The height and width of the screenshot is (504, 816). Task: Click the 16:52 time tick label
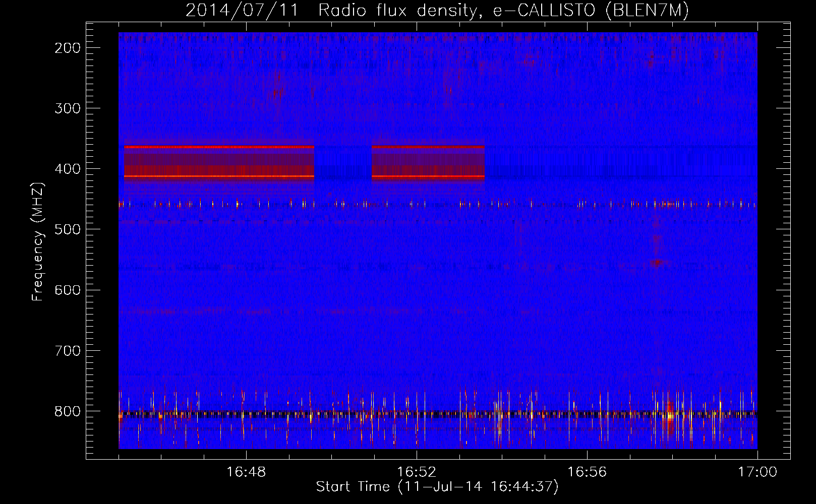pos(417,472)
